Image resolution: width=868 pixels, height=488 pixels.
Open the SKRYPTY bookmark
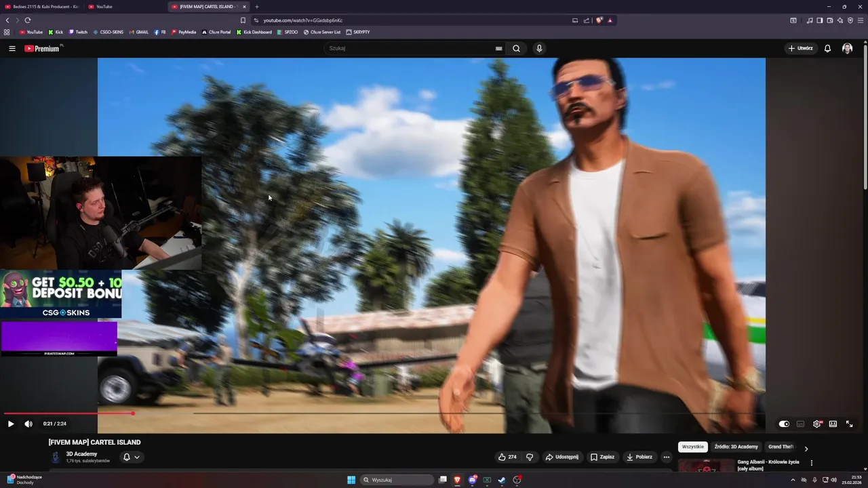(x=358, y=32)
